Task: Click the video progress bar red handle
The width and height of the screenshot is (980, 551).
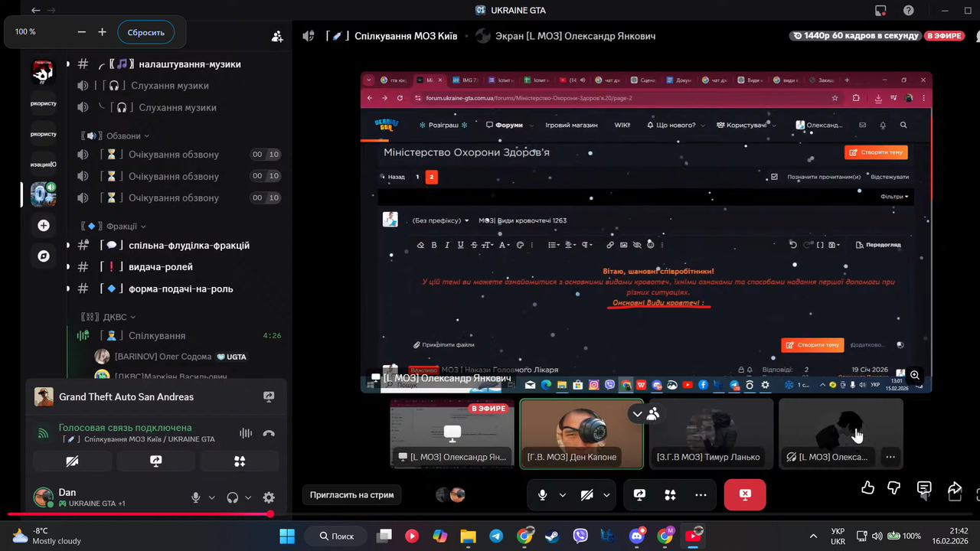Action: (x=270, y=514)
